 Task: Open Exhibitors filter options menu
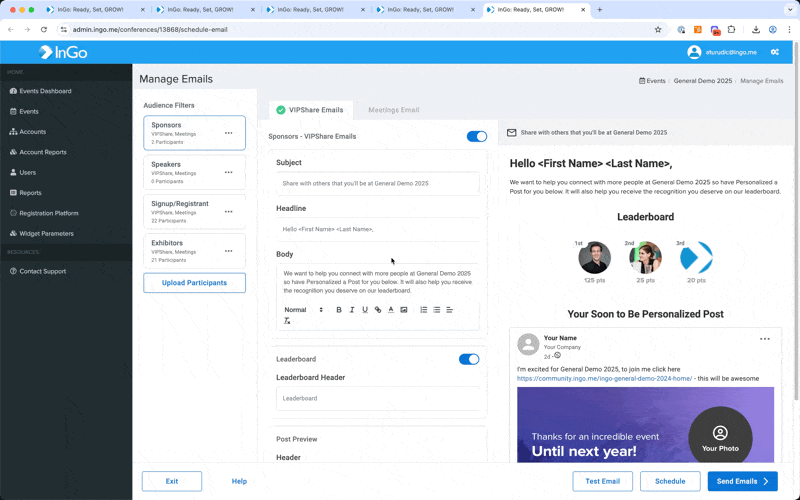pos(229,251)
